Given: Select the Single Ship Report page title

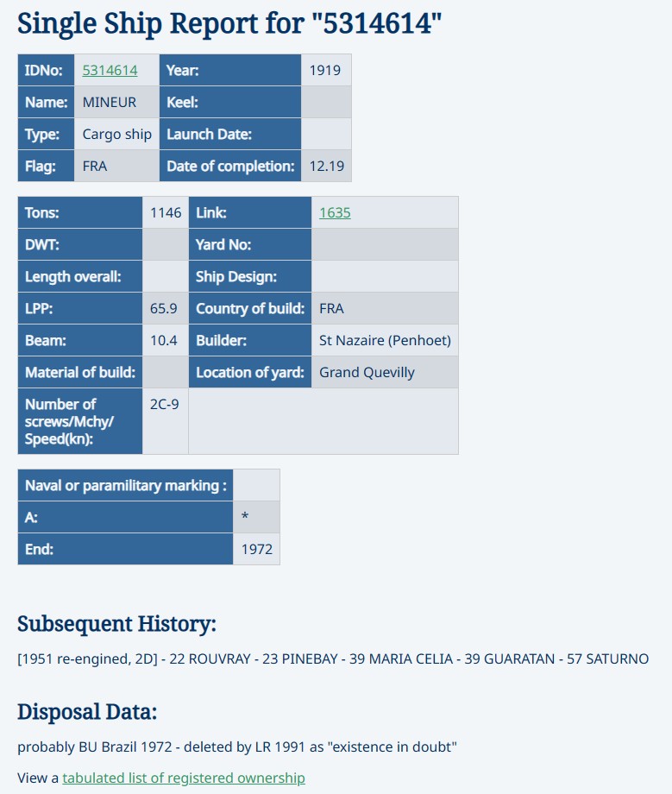Looking at the screenshot, I should click(229, 23).
